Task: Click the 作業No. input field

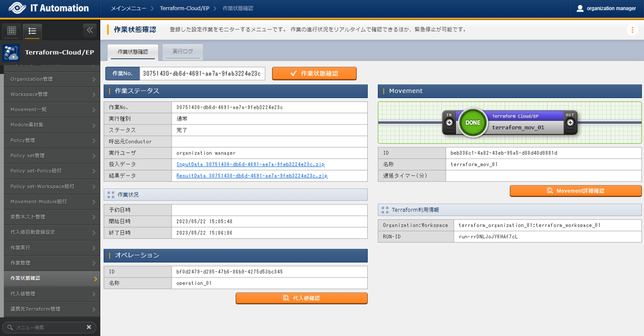Action: (x=202, y=73)
